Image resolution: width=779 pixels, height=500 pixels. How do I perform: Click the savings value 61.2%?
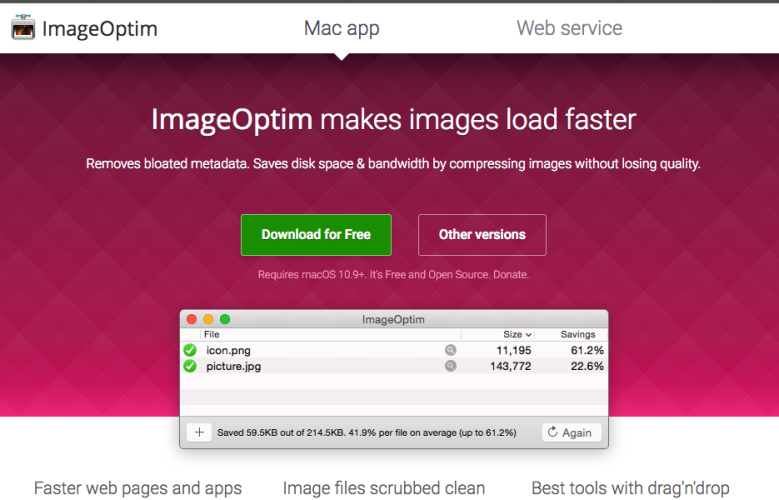coord(587,350)
